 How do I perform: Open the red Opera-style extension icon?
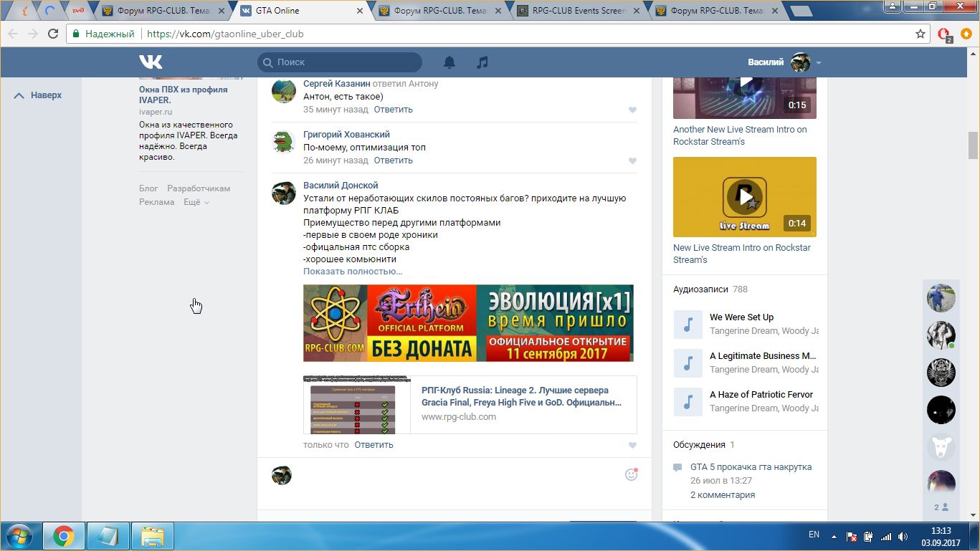coord(945,34)
